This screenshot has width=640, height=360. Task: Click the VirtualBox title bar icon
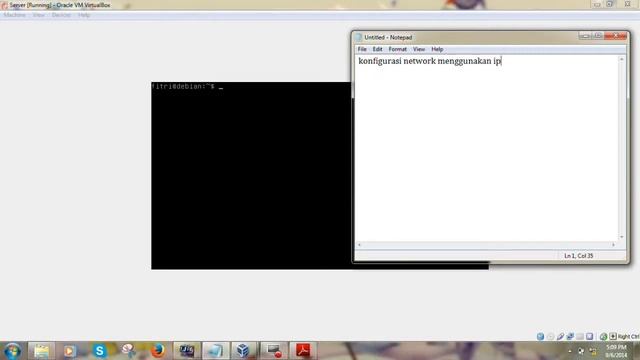coord(4,5)
